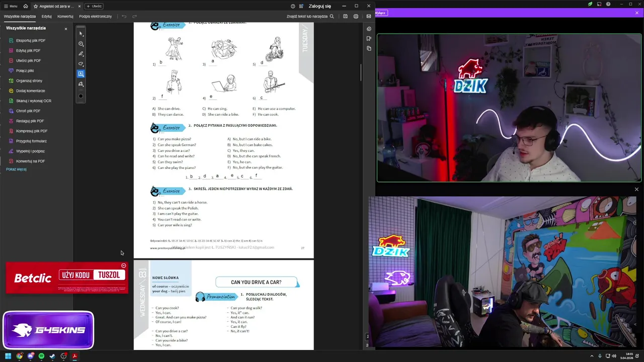644x362 pixels.
Task: Click the Betclic 'Użyj kodu TUSZOL' banner
Action: point(67,278)
